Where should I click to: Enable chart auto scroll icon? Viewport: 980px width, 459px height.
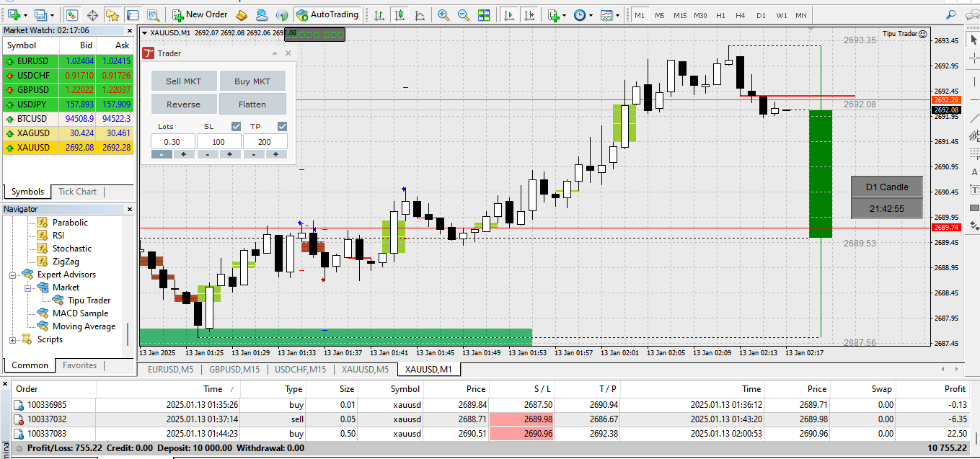click(x=510, y=14)
